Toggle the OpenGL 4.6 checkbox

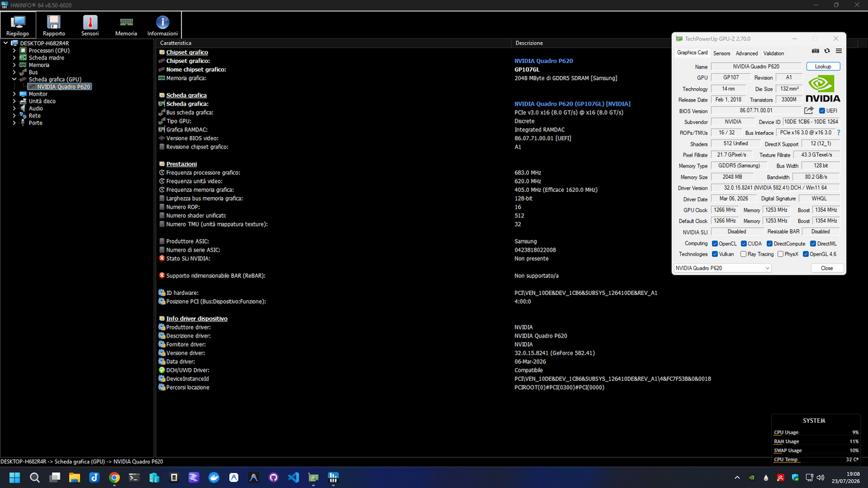806,254
